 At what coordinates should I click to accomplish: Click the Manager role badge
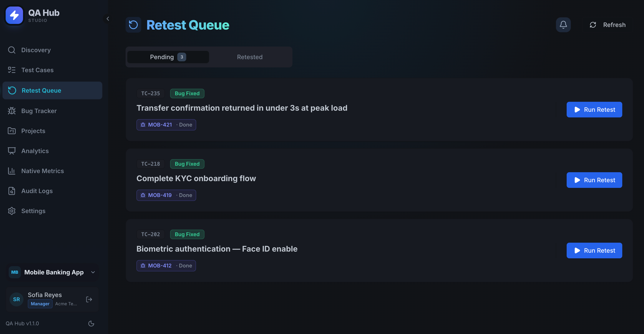40,304
